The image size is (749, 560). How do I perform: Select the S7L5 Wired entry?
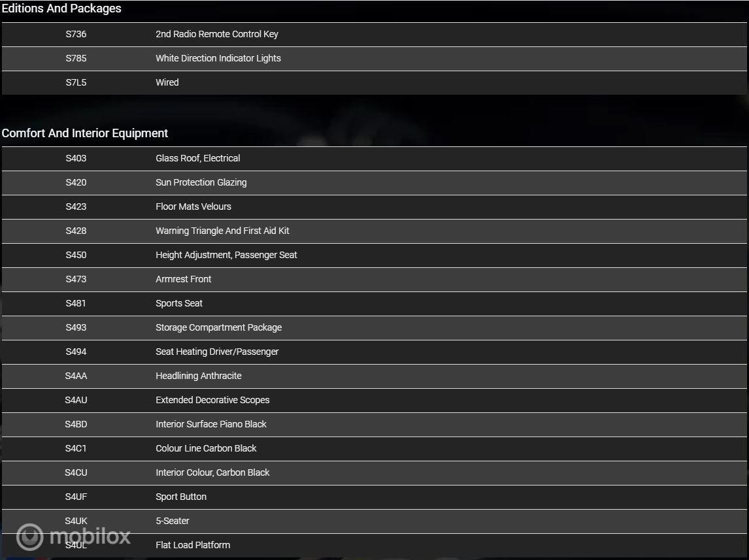[374, 83]
